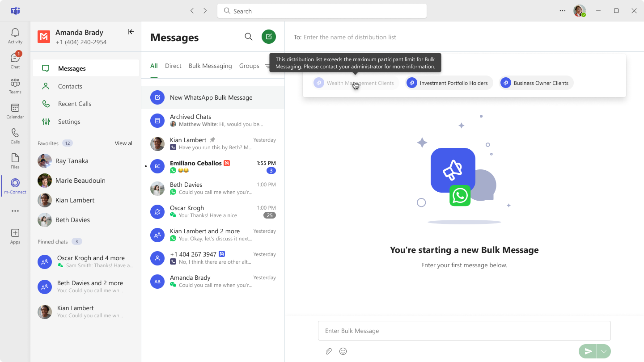Open Kian Lambert pinned conversation in list
644x362 pixels.
213,143
